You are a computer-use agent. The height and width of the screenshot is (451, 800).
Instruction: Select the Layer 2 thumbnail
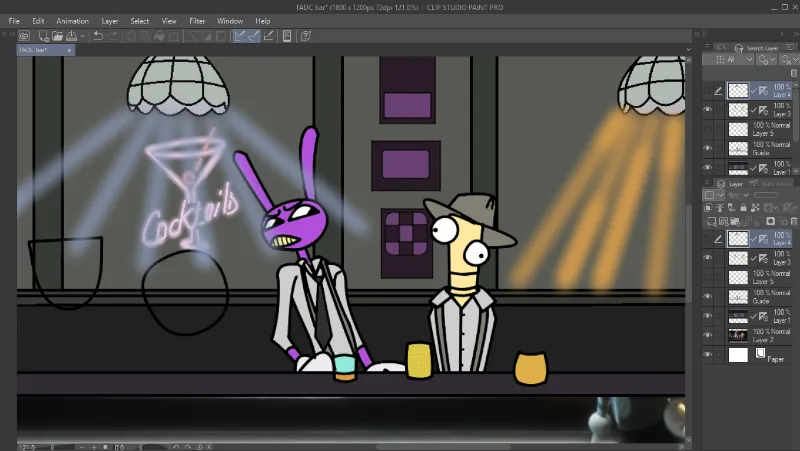(738, 335)
